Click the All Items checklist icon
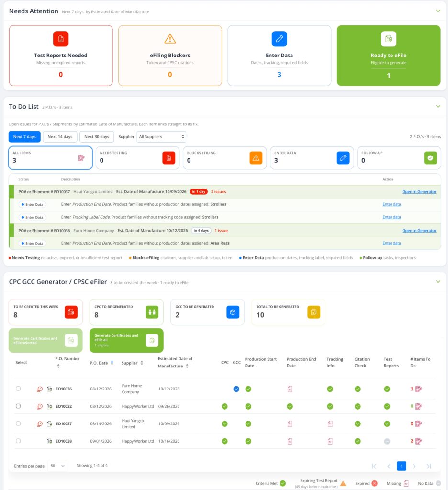 pyautogui.click(x=81, y=158)
